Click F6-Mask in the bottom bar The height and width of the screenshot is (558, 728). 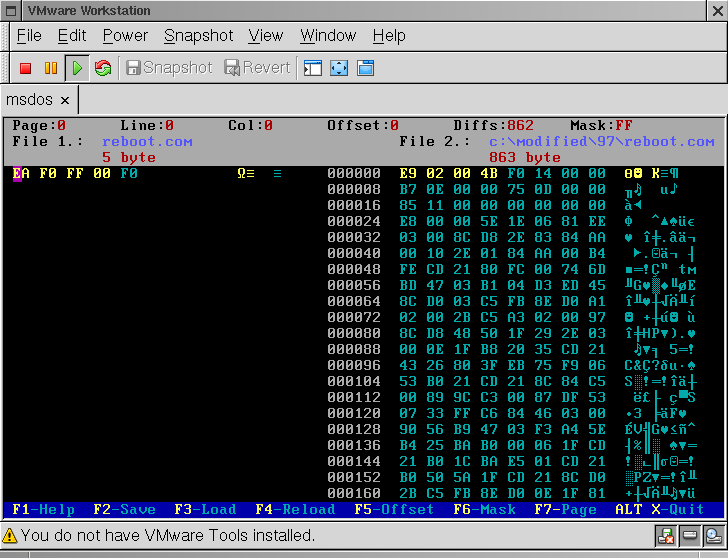point(484,510)
